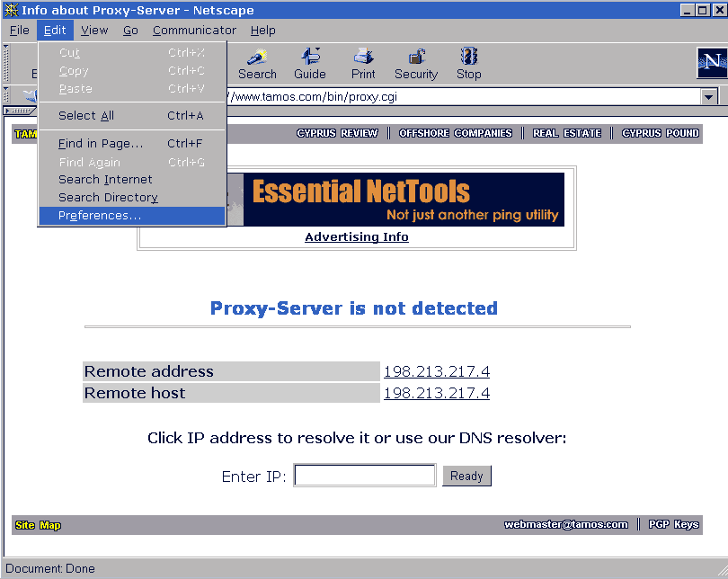
Task: Follow the Offshore Companies link
Action: [x=456, y=133]
